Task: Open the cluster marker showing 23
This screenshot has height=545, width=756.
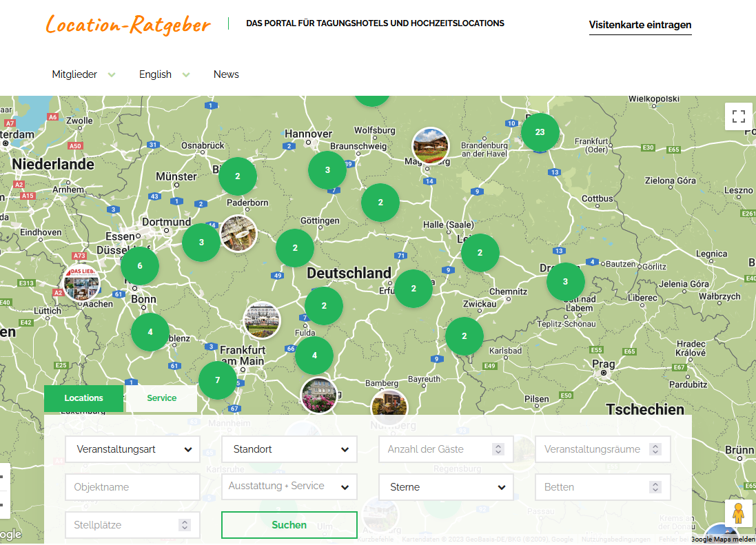Action: (540, 132)
